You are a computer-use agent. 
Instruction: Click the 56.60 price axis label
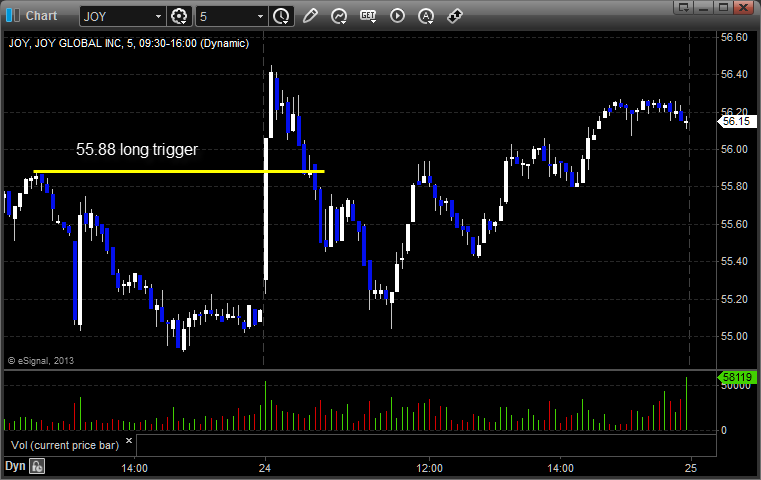pos(734,37)
